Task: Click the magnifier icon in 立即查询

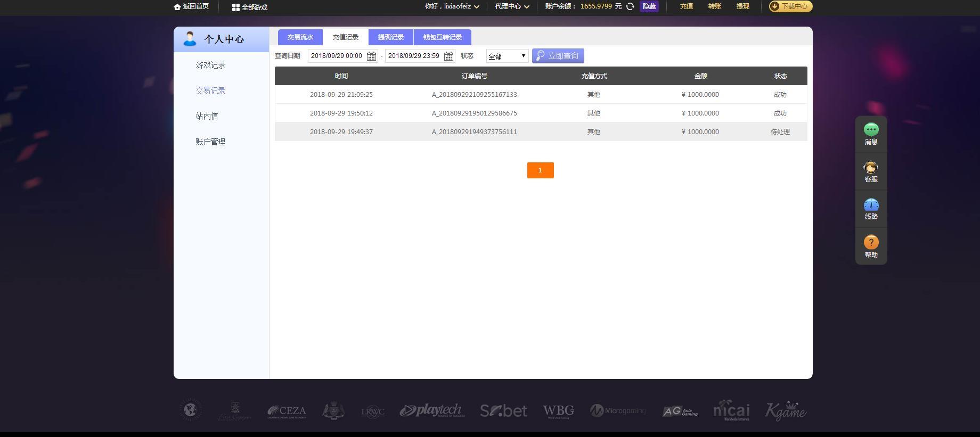Action: point(541,56)
